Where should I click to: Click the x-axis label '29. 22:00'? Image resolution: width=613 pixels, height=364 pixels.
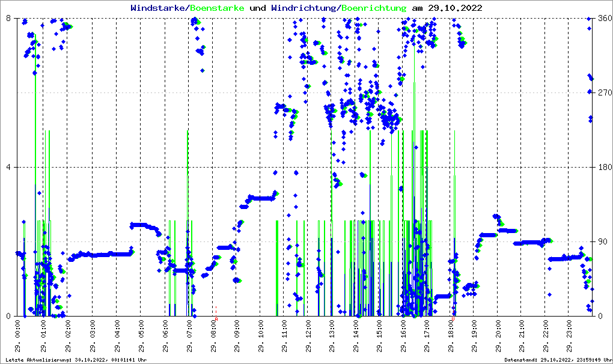coord(546,336)
